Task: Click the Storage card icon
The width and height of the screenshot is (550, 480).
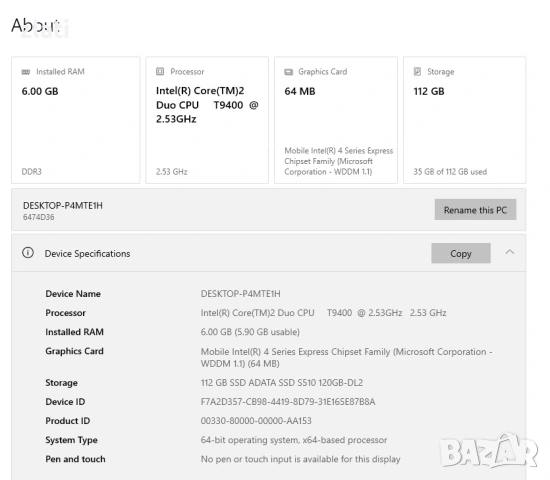Action: (x=417, y=72)
